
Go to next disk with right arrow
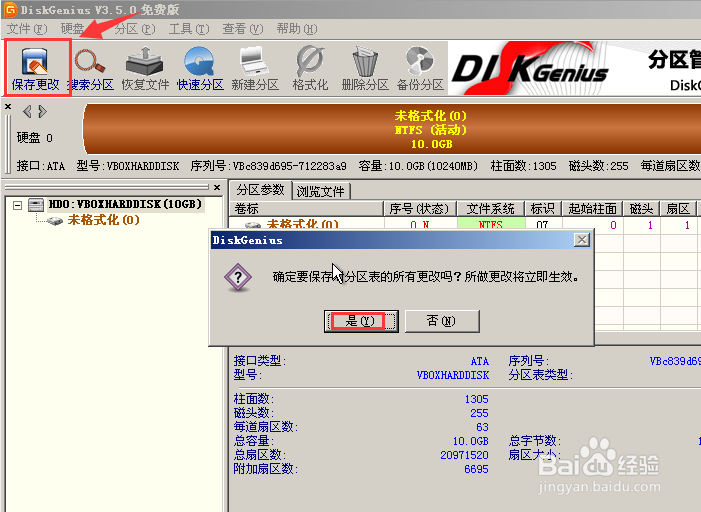pos(42,111)
